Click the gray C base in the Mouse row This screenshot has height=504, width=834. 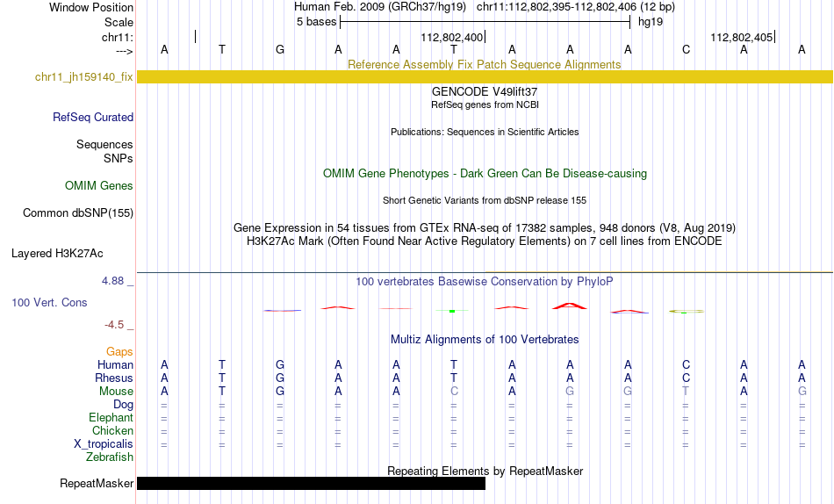(x=454, y=392)
